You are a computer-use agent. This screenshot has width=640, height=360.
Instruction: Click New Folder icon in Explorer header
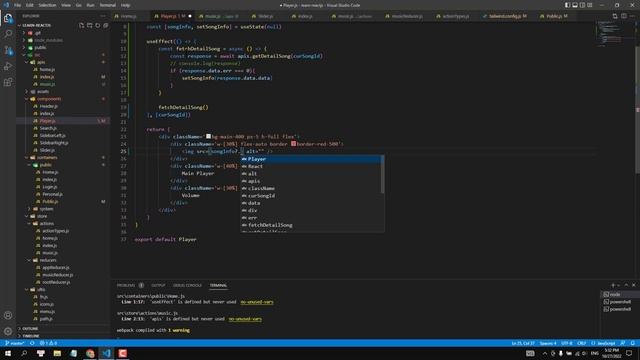pyautogui.click(x=89, y=25)
